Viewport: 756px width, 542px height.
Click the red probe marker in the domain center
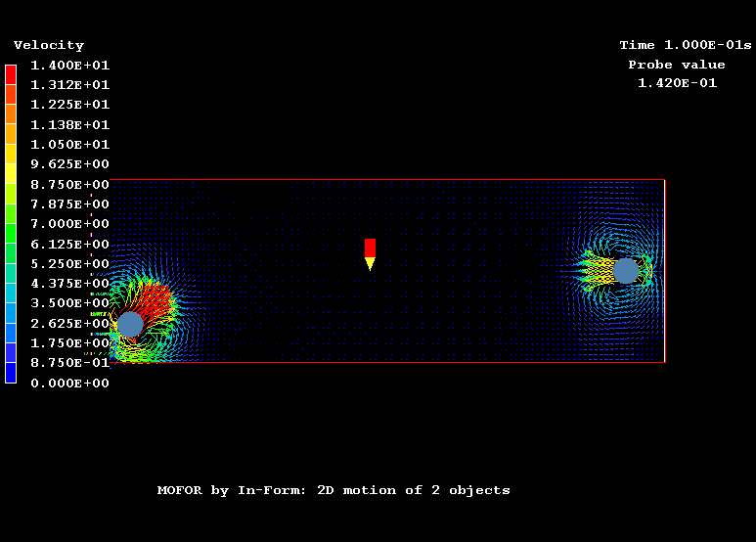370,248
